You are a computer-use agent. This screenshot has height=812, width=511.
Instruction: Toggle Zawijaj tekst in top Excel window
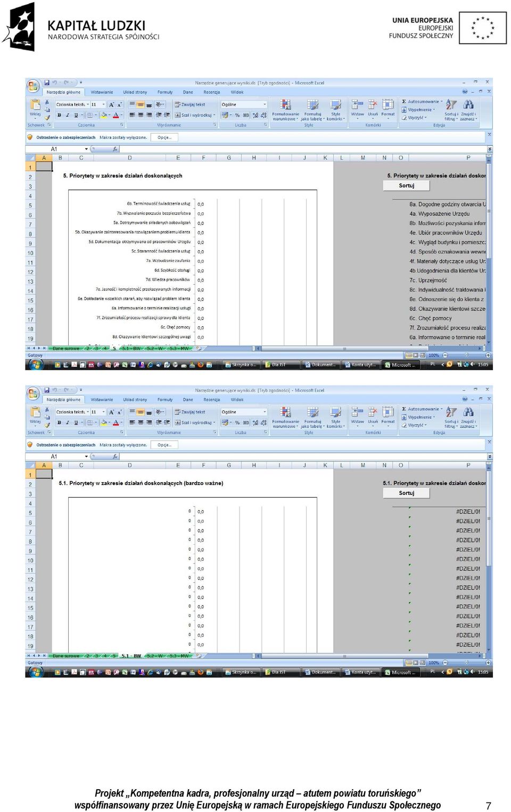pyautogui.click(x=189, y=105)
